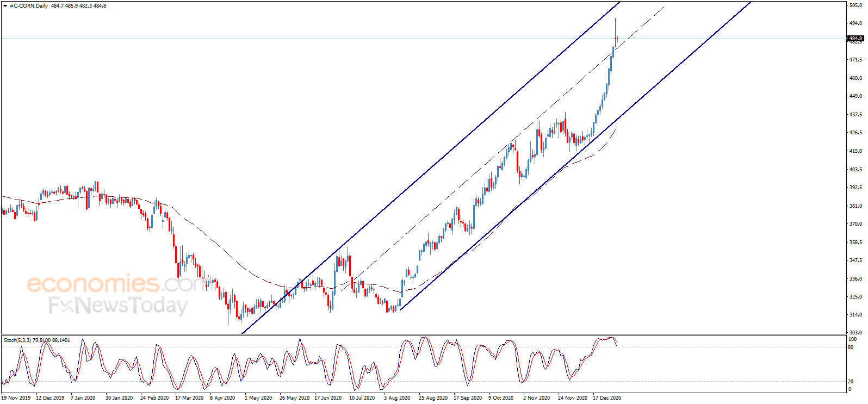Select the 3 Aug 2020 date marker
Screen dimensions: 868x404
tap(397, 398)
